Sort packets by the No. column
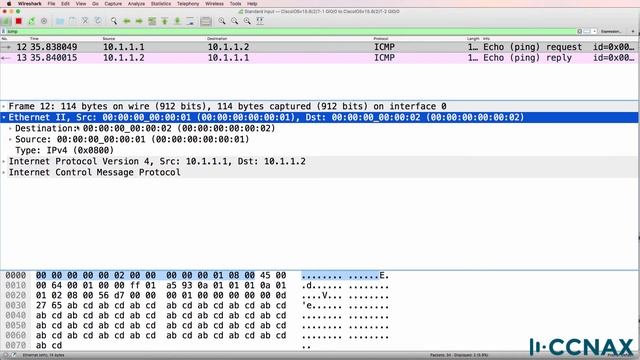Viewport: 640px width, 360px height. click(4, 38)
